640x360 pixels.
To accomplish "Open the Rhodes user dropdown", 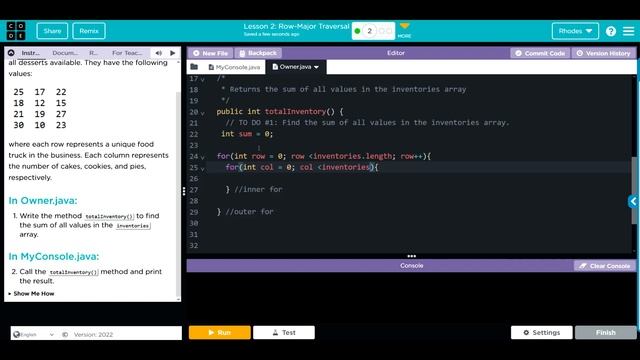I will click(575, 31).
